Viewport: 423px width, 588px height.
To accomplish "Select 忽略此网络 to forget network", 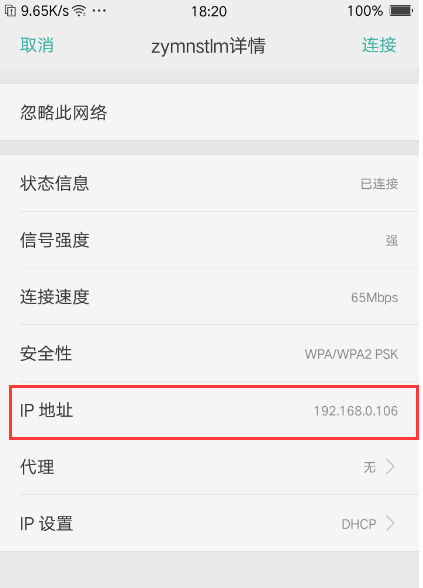I will [x=209, y=112].
